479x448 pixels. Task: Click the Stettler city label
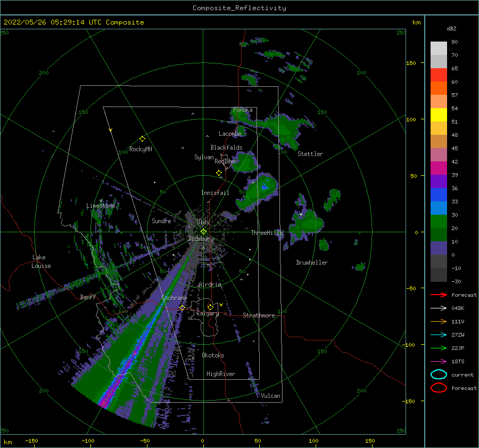pyautogui.click(x=310, y=154)
